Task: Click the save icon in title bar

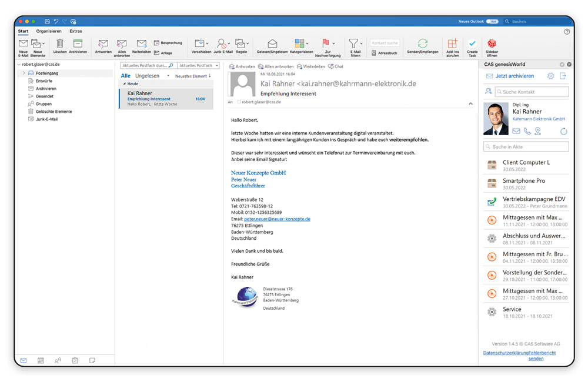Action: coord(47,21)
